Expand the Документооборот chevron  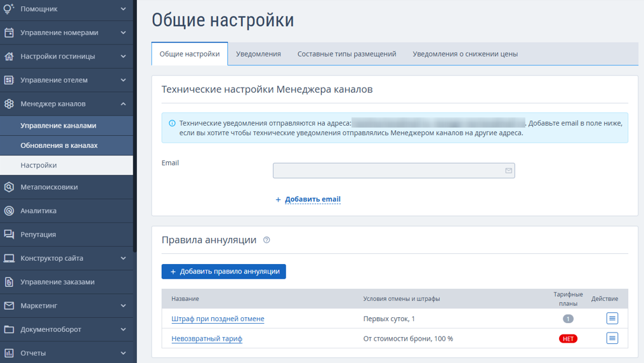[123, 329]
